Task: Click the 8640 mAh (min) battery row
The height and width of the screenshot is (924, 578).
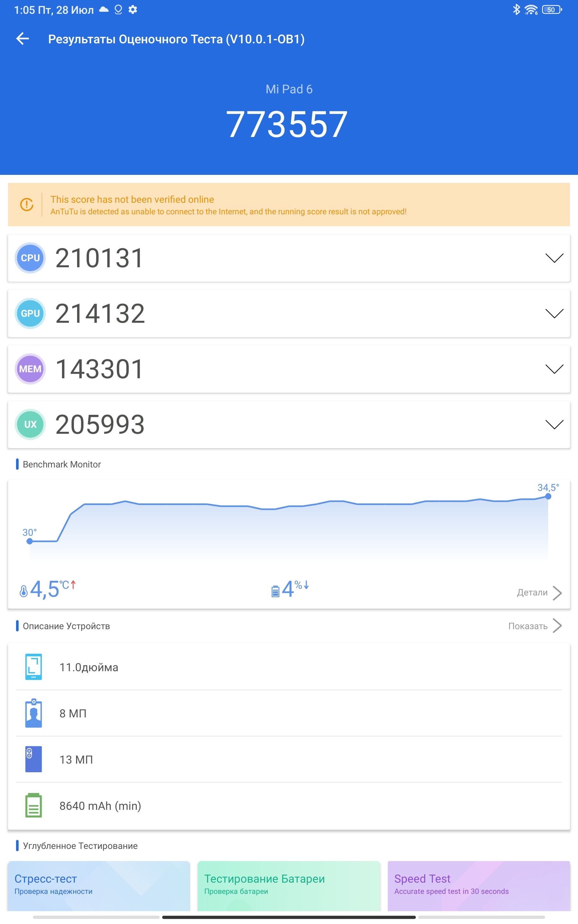Action: [x=289, y=806]
